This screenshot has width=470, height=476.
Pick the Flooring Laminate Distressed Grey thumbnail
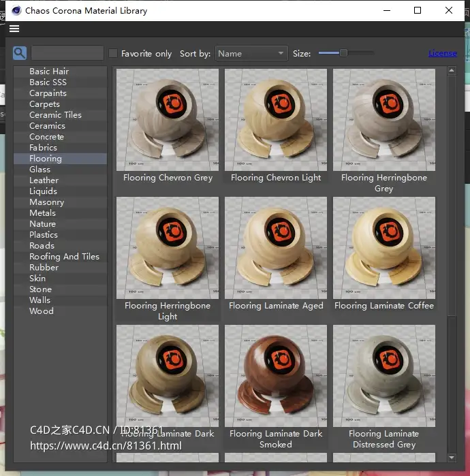click(384, 376)
